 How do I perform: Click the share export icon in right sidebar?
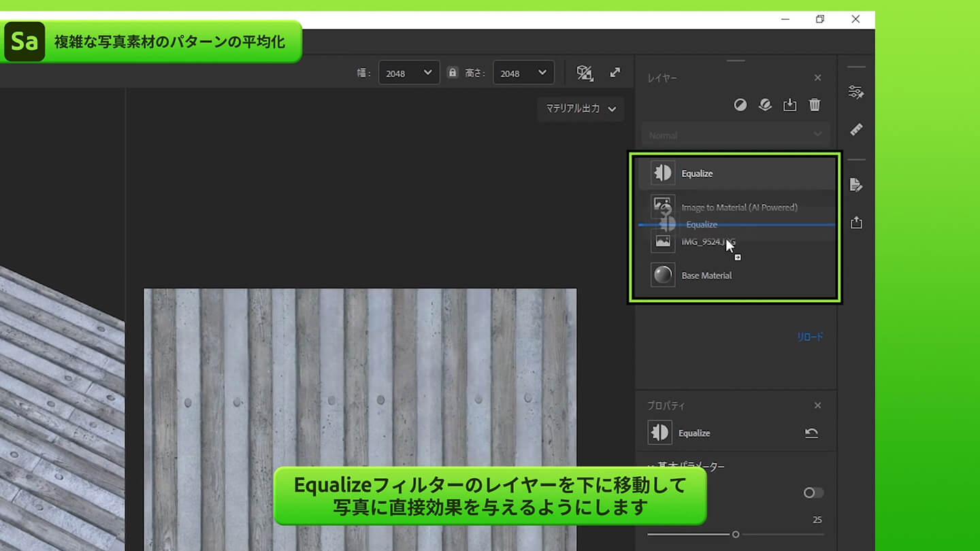tap(856, 222)
